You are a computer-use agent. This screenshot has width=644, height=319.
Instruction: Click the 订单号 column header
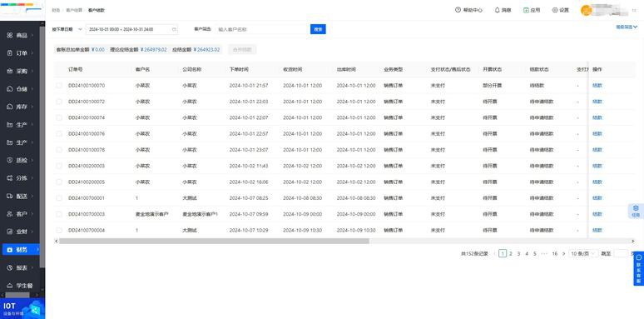click(75, 69)
